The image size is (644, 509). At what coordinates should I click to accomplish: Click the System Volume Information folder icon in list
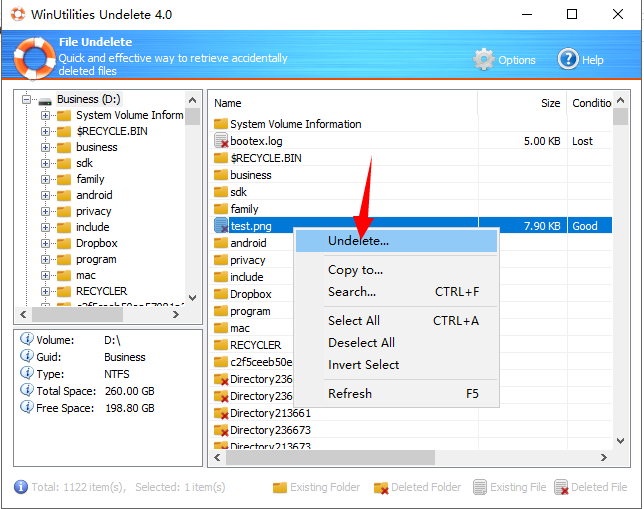click(221, 124)
